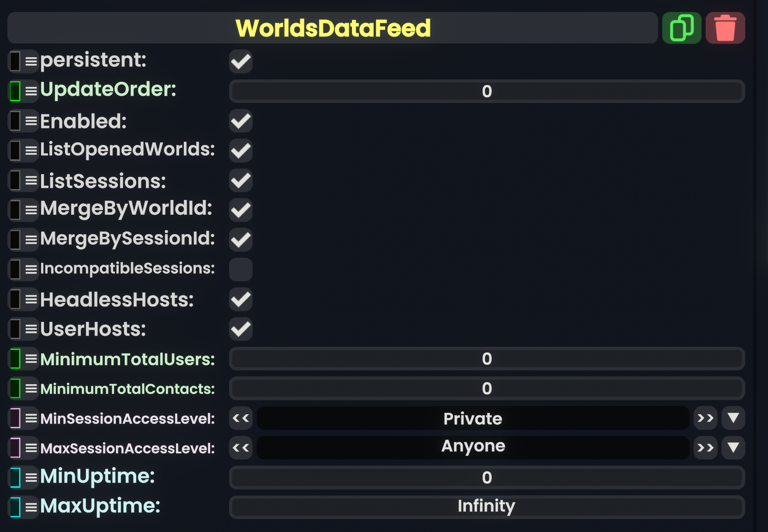Image resolution: width=768 pixels, height=532 pixels.
Task: Enable the IncompatibleSessions checkbox
Action: [x=241, y=269]
